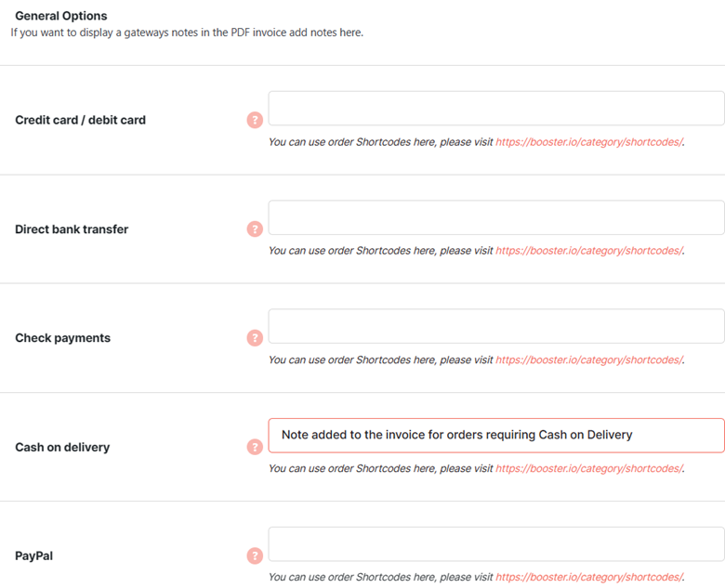725x588 pixels.
Task: Focus the Credit card / debit card notes field
Action: [496, 108]
